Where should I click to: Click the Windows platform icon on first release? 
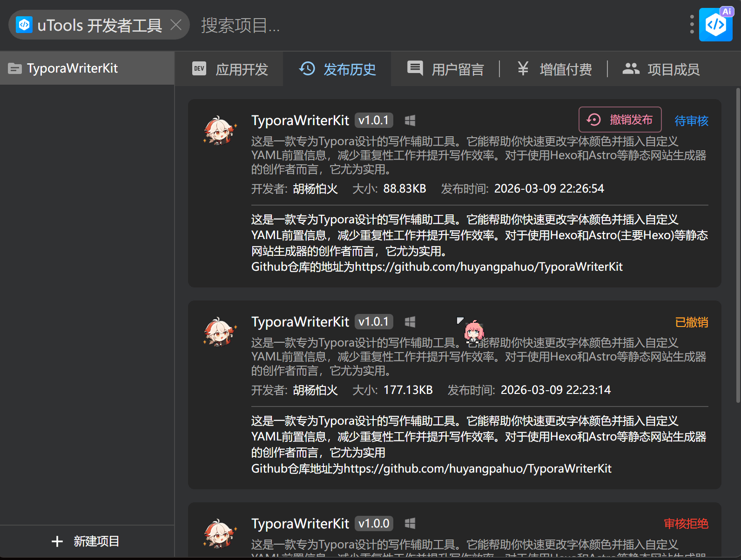coord(410,120)
